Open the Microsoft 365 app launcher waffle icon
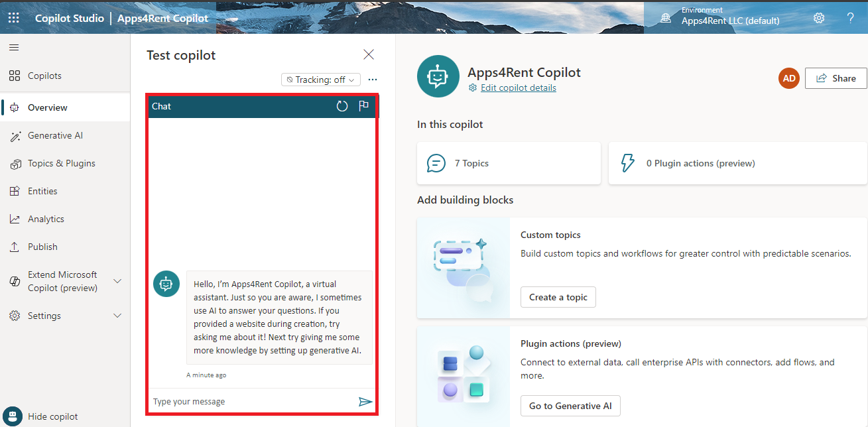Screen dimensions: 868x427 (x=14, y=17)
